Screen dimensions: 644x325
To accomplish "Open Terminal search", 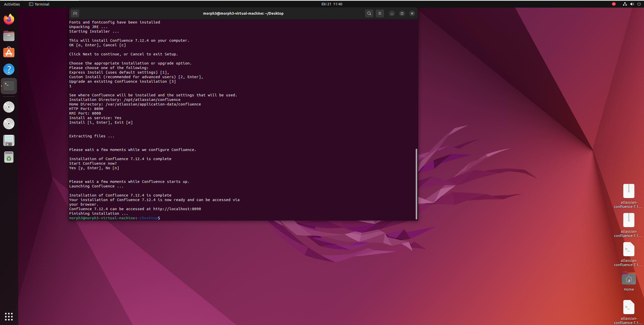I will coord(369,13).
